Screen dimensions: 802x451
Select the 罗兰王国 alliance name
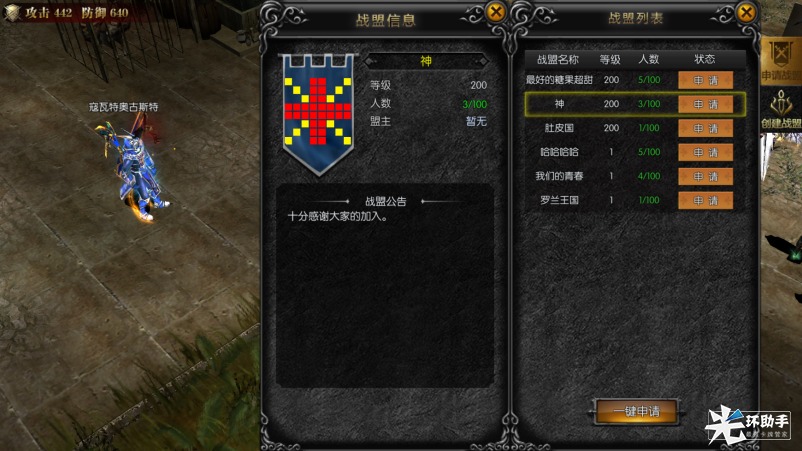click(559, 200)
